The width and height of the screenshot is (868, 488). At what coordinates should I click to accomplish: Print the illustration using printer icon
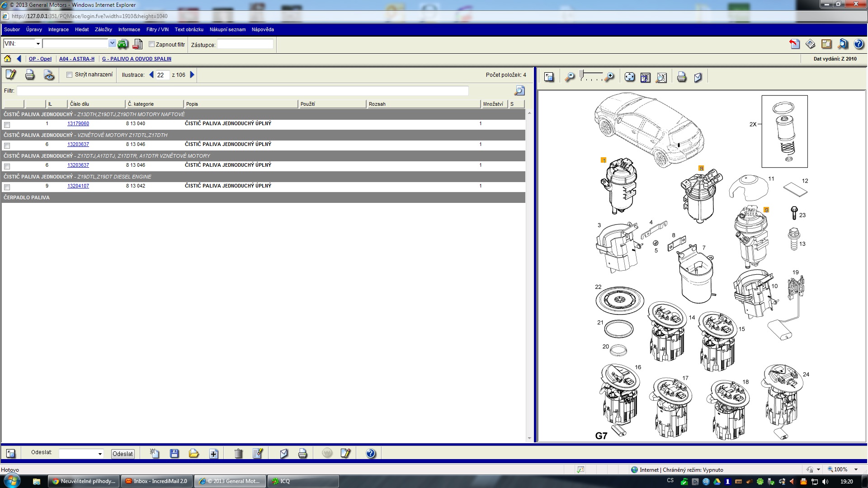point(681,77)
